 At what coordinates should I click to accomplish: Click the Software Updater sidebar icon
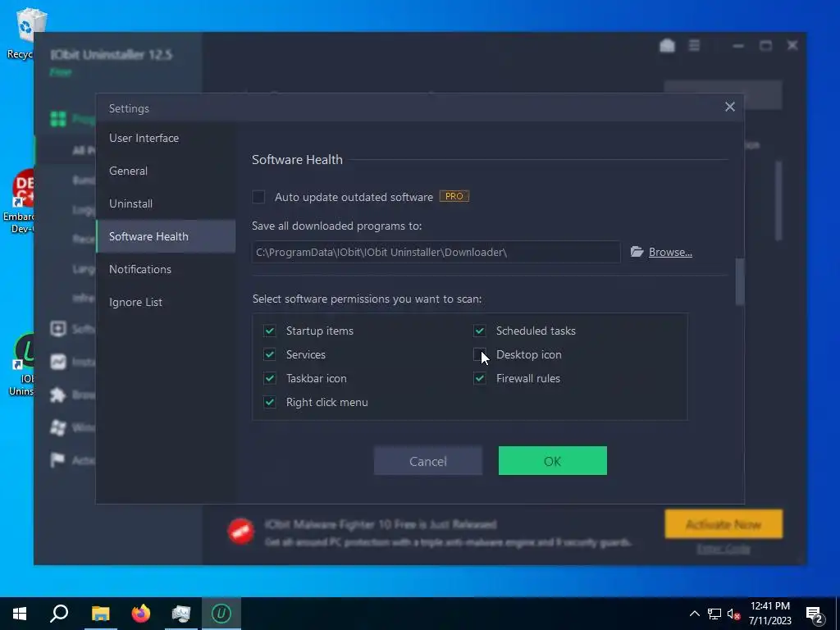pyautogui.click(x=58, y=328)
